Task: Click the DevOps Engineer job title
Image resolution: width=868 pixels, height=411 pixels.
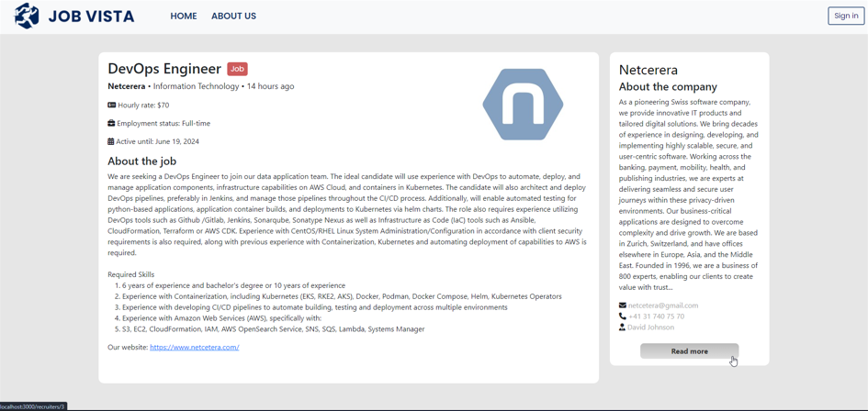Action: click(164, 69)
